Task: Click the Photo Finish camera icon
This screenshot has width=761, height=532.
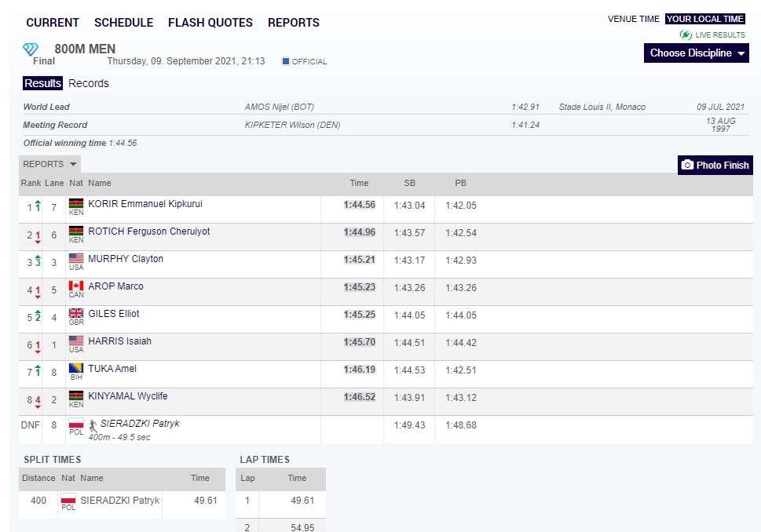Action: (687, 165)
